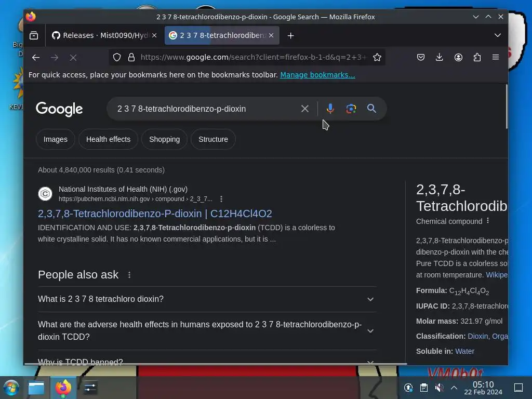532x399 pixels.
Task: Click 'About 4,840,000 results' text
Action: pos(101,170)
